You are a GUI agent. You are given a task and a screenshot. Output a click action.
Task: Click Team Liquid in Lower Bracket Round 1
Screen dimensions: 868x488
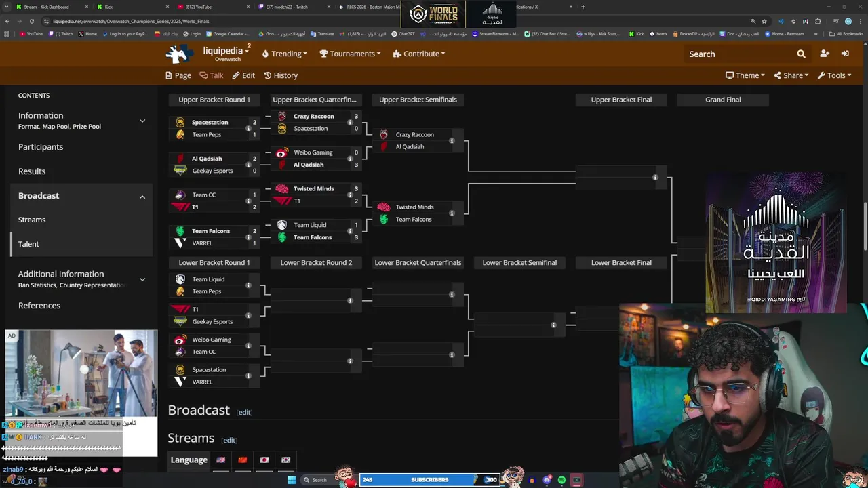tap(208, 279)
